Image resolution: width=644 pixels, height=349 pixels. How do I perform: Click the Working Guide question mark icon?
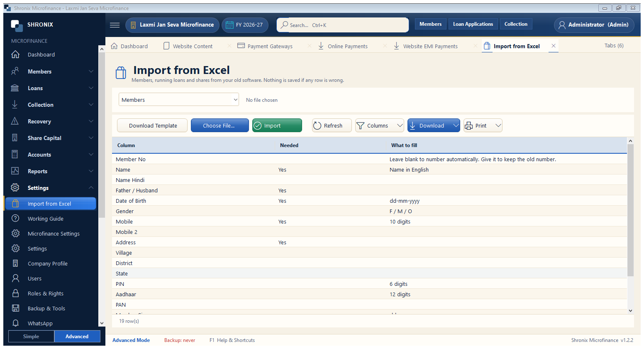(x=15, y=219)
